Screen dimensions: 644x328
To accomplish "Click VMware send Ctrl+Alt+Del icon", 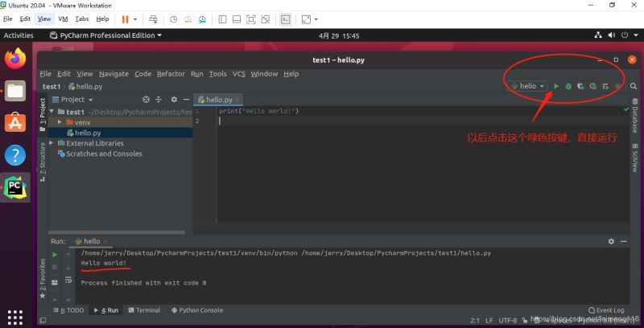I will [153, 19].
